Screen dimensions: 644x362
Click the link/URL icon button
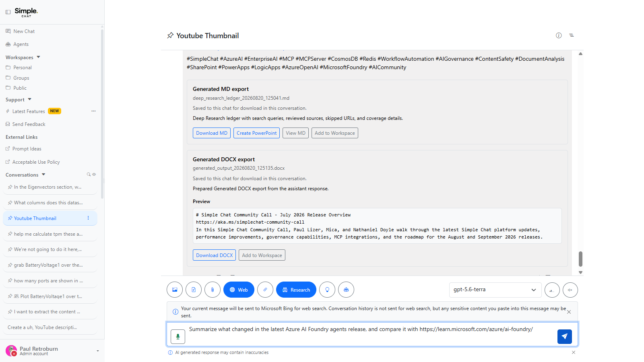click(265, 290)
